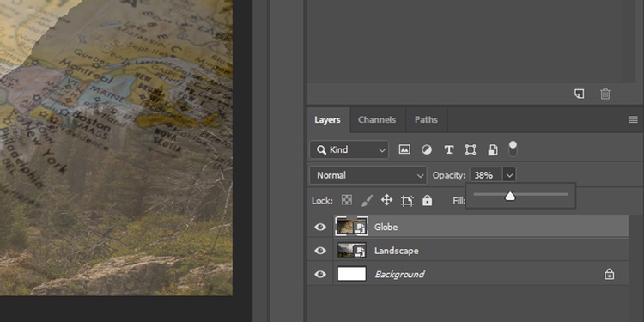Filter for shape layers icon
The height and width of the screenshot is (322, 644).
point(471,150)
